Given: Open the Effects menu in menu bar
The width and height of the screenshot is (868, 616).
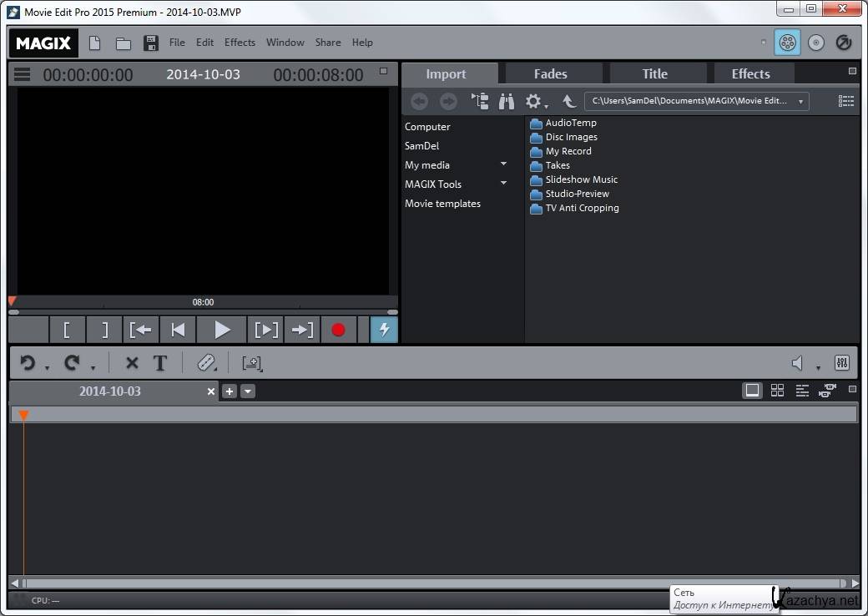Looking at the screenshot, I should 240,43.
